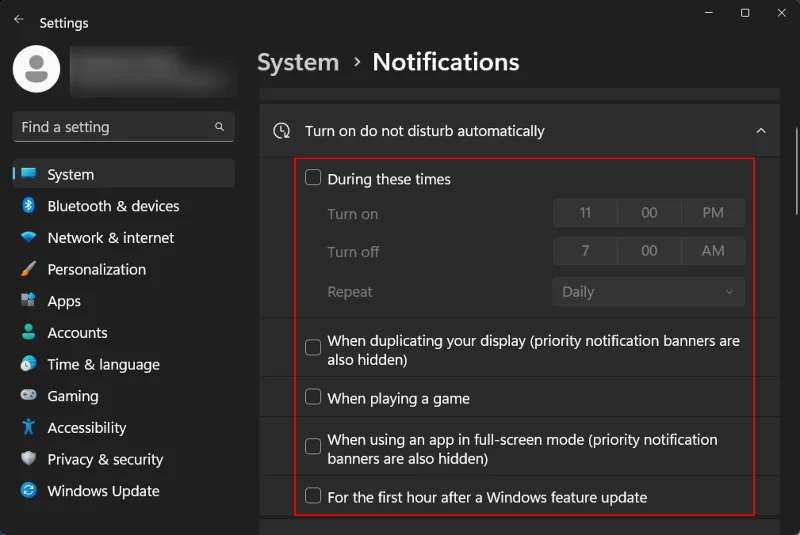
Task: Click the Apps icon in sidebar
Action: click(x=29, y=300)
